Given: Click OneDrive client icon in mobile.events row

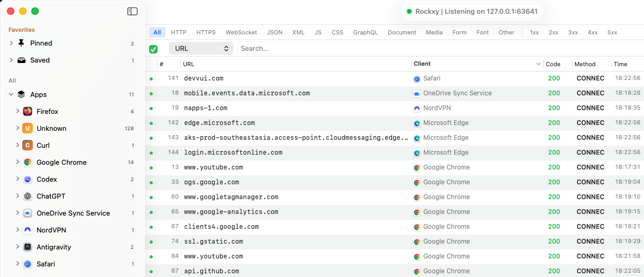Looking at the screenshot, I should pyautogui.click(x=417, y=93).
